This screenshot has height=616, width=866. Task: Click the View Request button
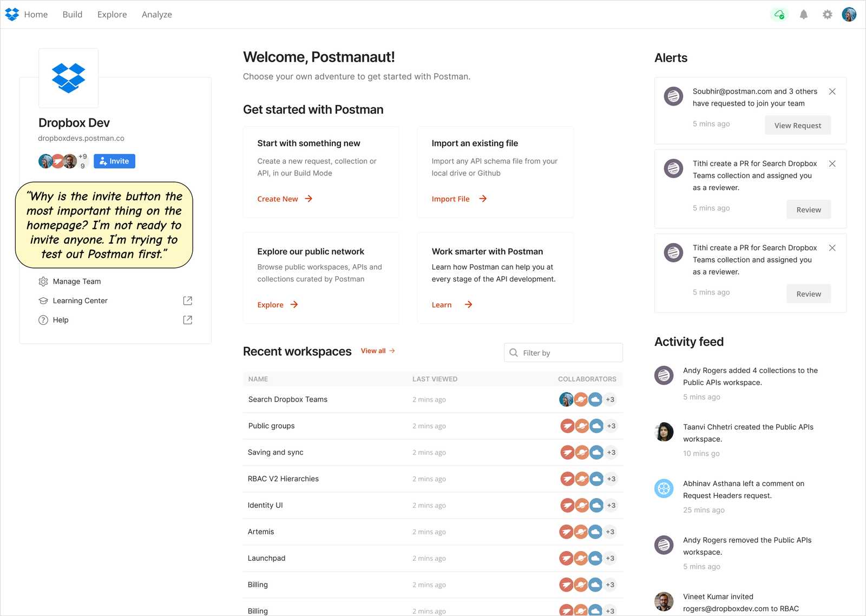click(x=797, y=126)
